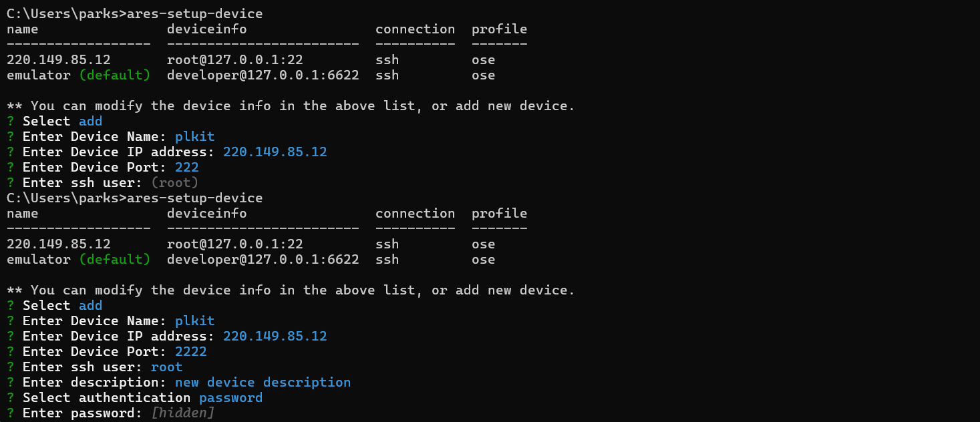This screenshot has height=422, width=980.
Task: Click the second green '(default)' emulator label
Action: (x=114, y=259)
